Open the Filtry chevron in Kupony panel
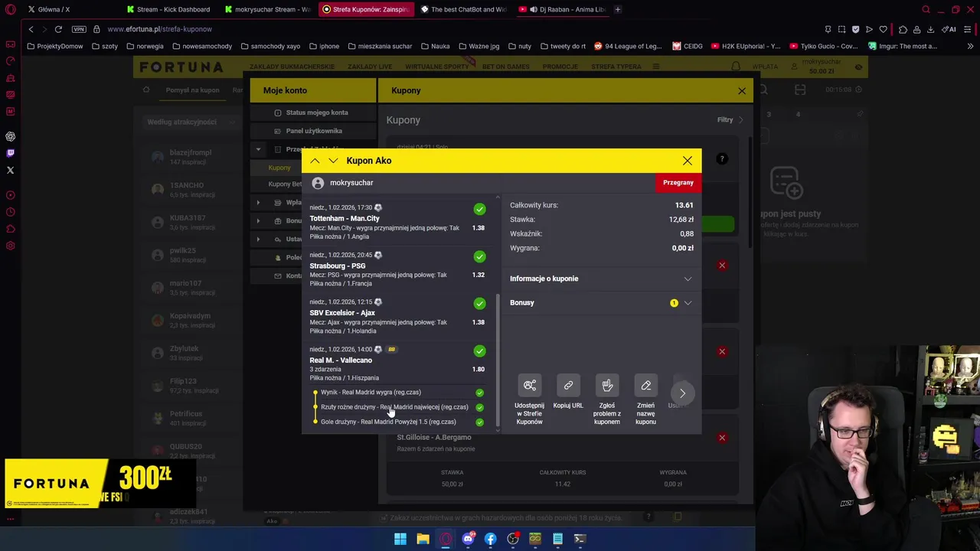This screenshot has width=980, height=551. pyautogui.click(x=740, y=120)
